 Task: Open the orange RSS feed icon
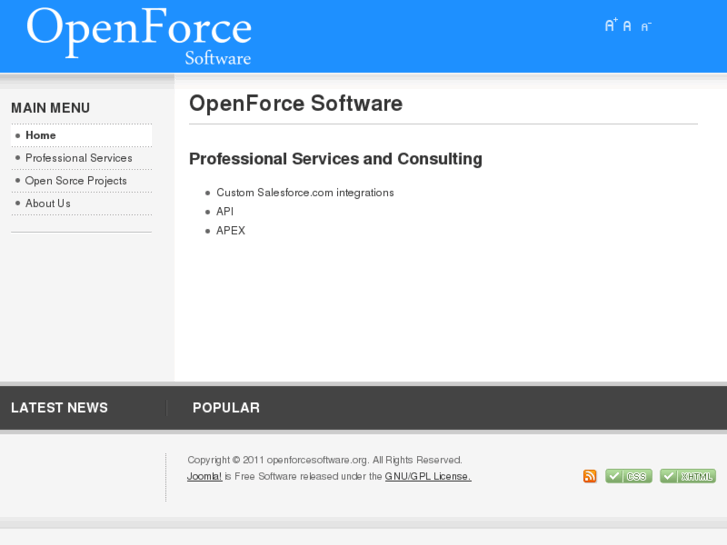[x=590, y=476]
